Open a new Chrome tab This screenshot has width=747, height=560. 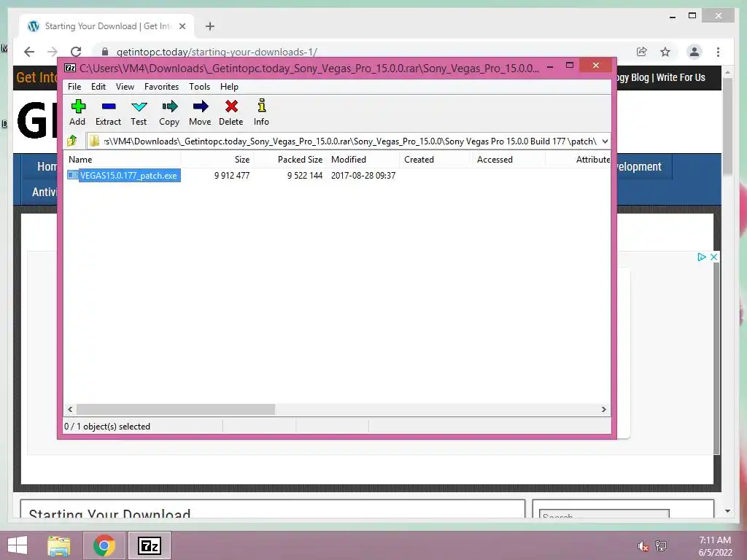210,26
